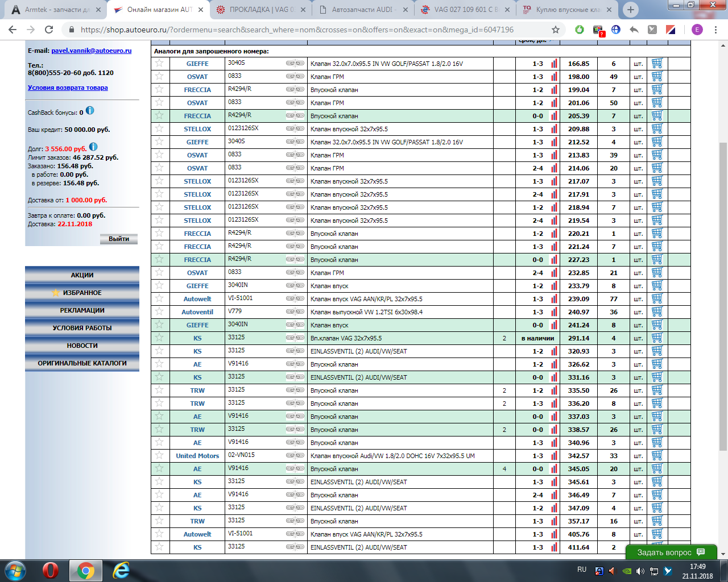Open Opera browser from the taskbar
Viewport: 728px width, 582px height.
[x=50, y=570]
